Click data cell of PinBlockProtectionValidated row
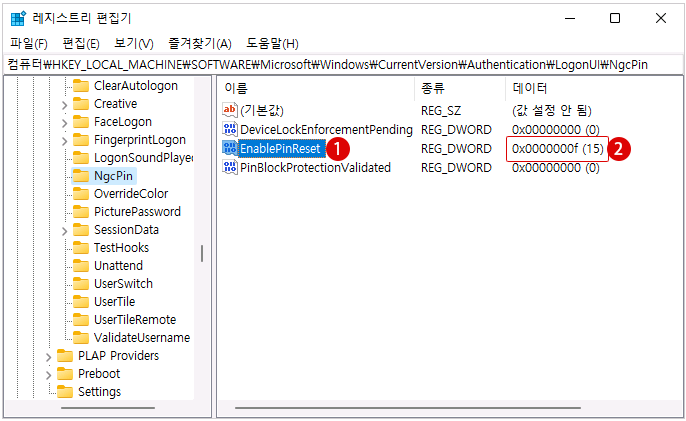 pos(556,168)
